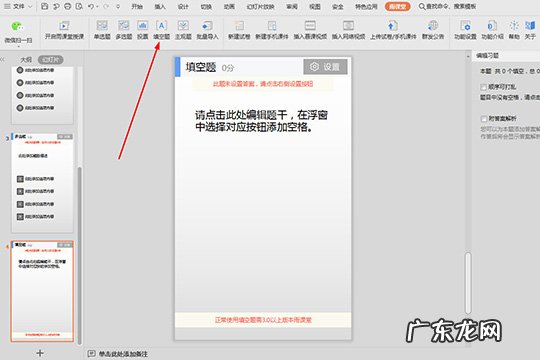Open the 插入 ribbon tab
Viewport: 540px width, 360px height.
[x=160, y=7]
